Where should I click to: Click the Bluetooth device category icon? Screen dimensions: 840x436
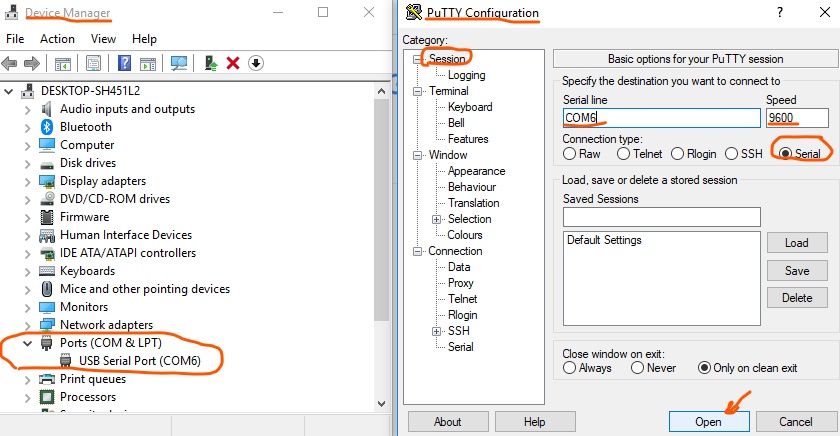coord(47,127)
